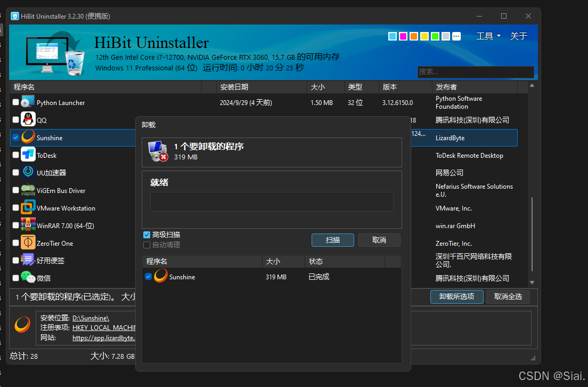Tick the QQ checkbox
Screen dimensions: 588x387
15,120
